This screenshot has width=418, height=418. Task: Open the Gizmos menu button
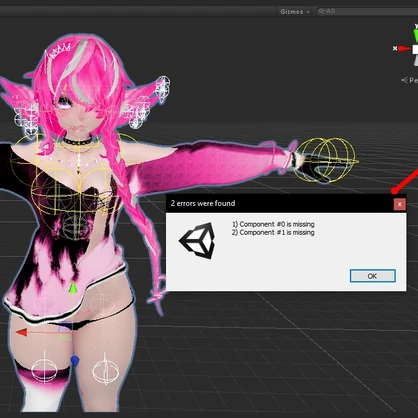(295, 11)
